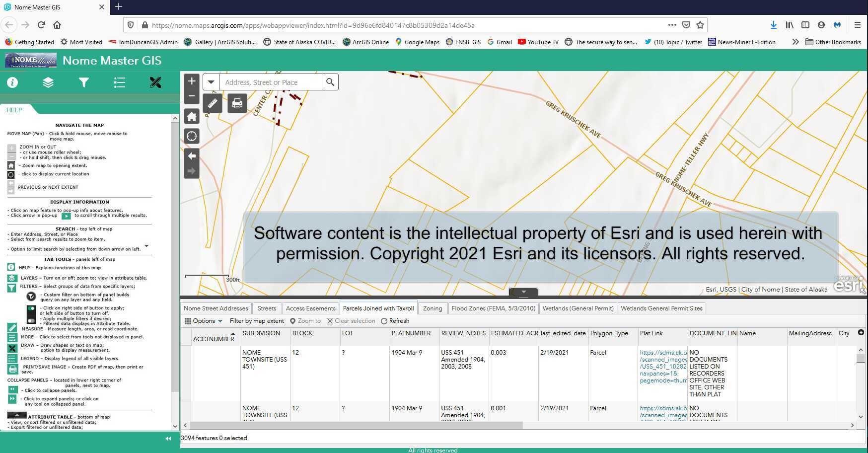
Task: Select the Draw tool icon
Action: tap(155, 82)
